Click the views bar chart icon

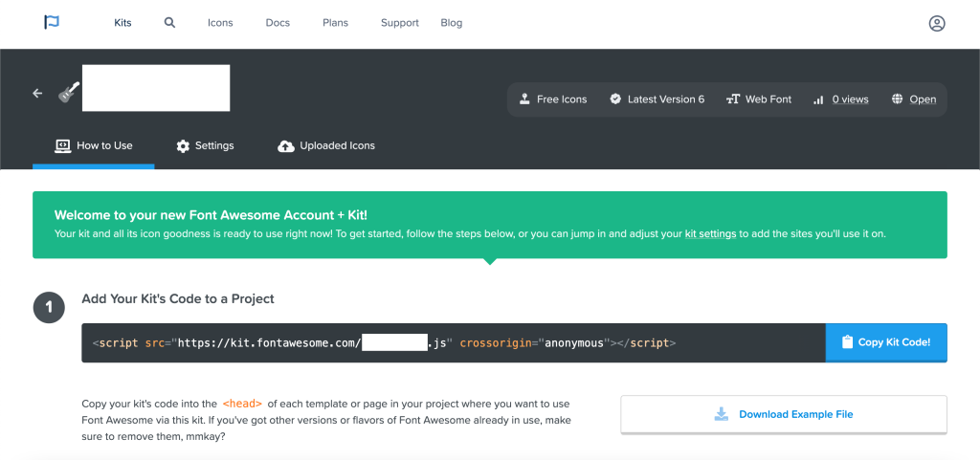click(818, 99)
